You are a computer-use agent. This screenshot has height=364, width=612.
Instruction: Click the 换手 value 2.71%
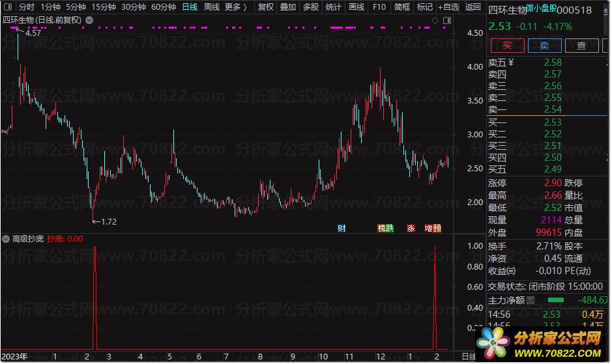tap(549, 246)
